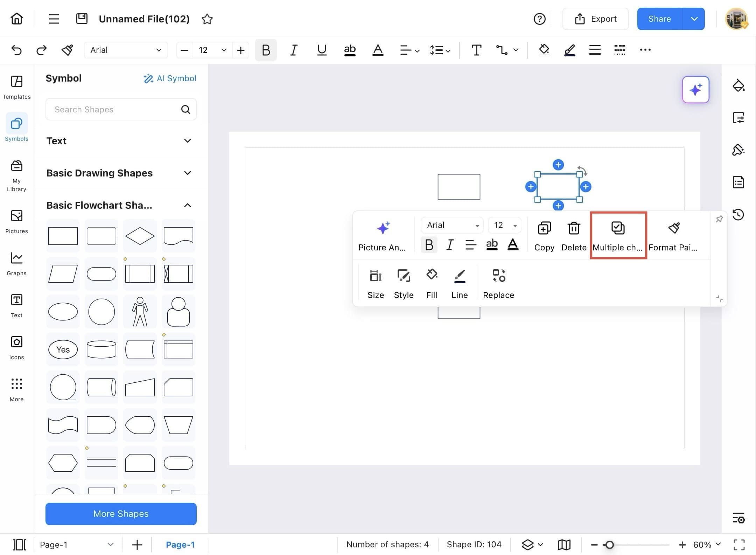This screenshot has height=555, width=756.
Task: Open the Arial font dropdown
Action: click(x=125, y=50)
